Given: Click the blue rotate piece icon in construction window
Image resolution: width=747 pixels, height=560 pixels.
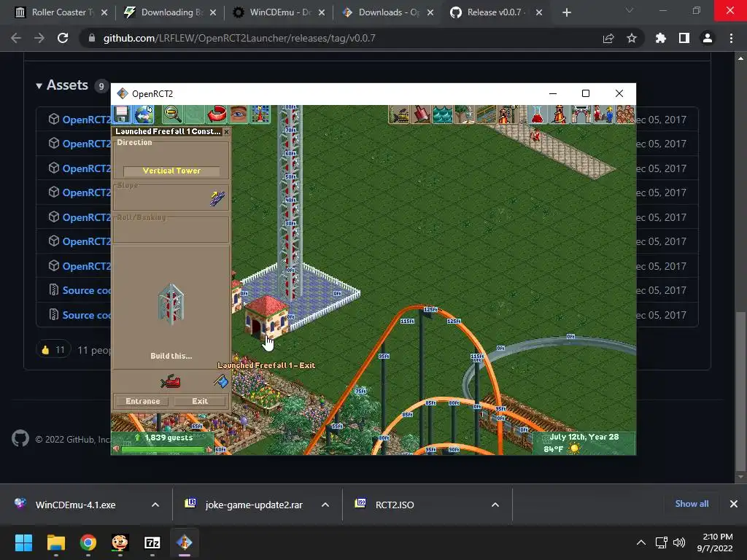Looking at the screenshot, I should pos(221,381).
